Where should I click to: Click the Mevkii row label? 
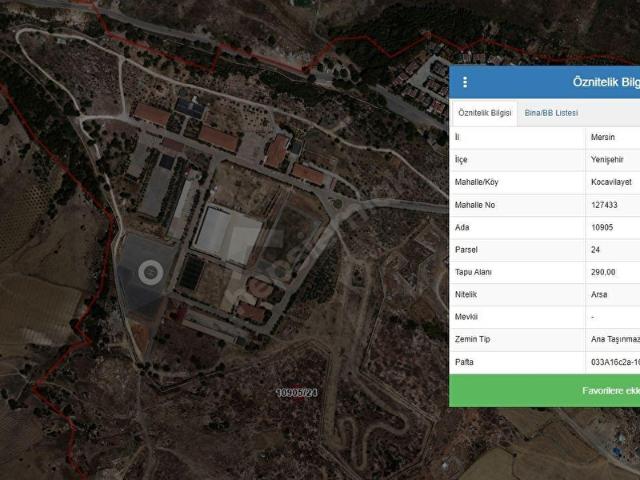coord(466,317)
